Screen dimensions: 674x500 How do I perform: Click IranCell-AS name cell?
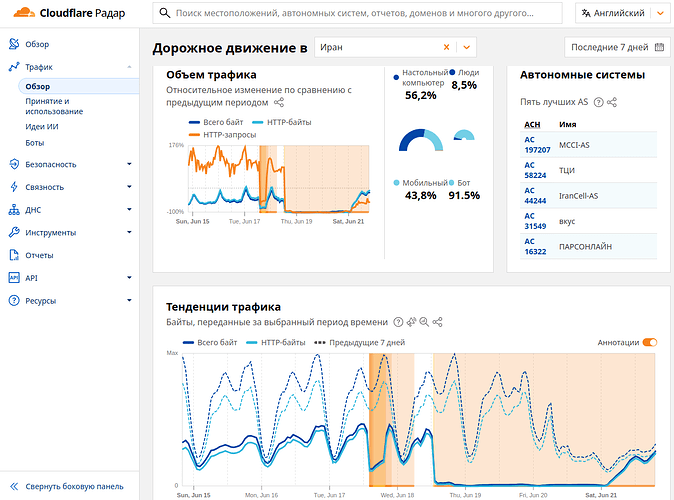tap(578, 196)
